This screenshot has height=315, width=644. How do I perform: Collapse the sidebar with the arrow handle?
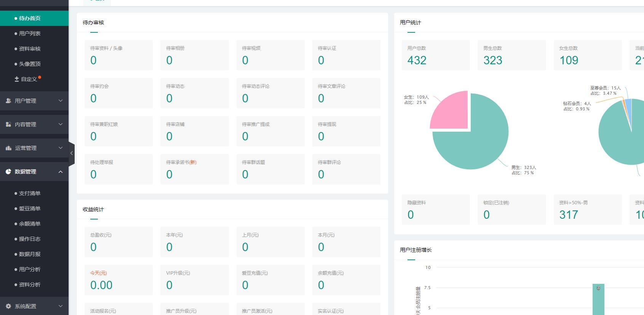72,153
